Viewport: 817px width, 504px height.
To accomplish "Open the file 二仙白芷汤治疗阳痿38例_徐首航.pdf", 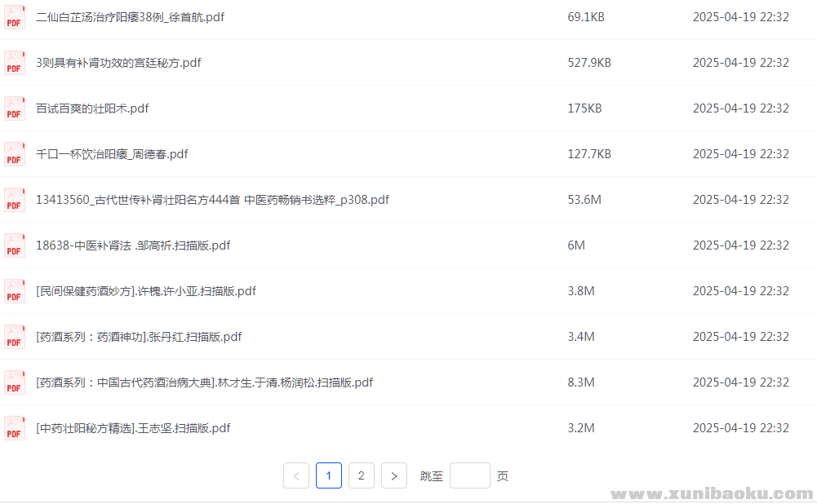I will point(128,16).
